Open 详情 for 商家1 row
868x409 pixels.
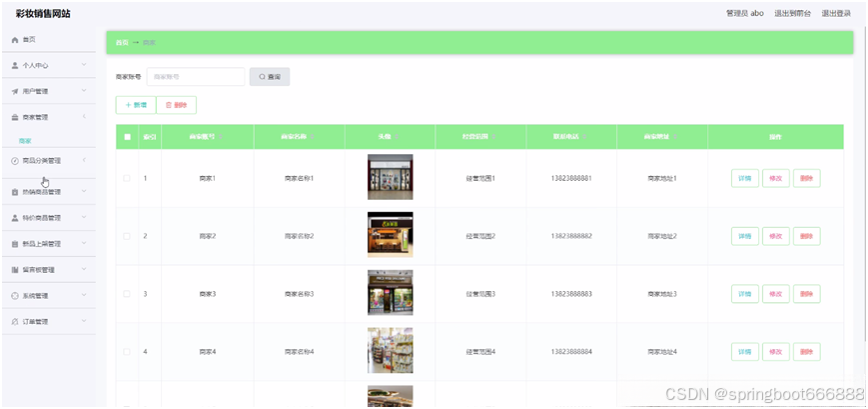(745, 178)
